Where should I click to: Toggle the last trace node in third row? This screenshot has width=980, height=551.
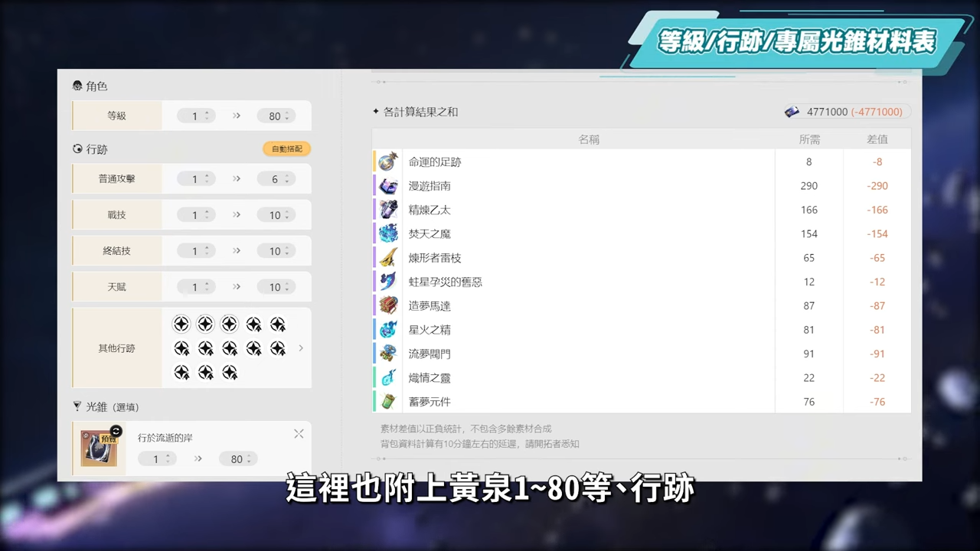coord(230,373)
